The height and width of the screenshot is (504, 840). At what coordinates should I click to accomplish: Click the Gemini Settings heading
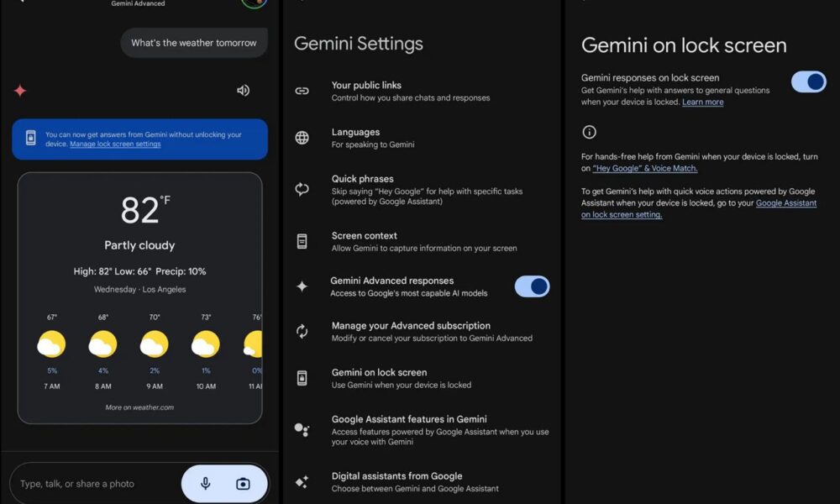pos(359,44)
